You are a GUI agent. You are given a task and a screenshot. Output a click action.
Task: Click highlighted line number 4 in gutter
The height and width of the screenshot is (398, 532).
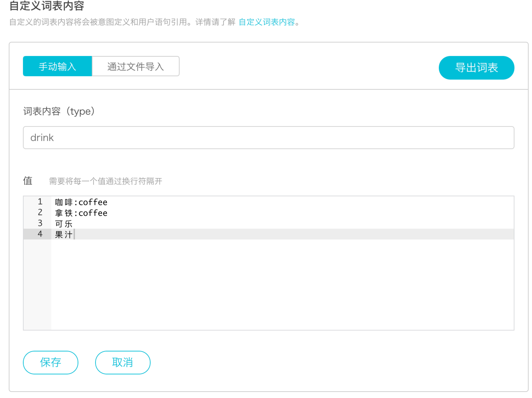[x=40, y=234]
